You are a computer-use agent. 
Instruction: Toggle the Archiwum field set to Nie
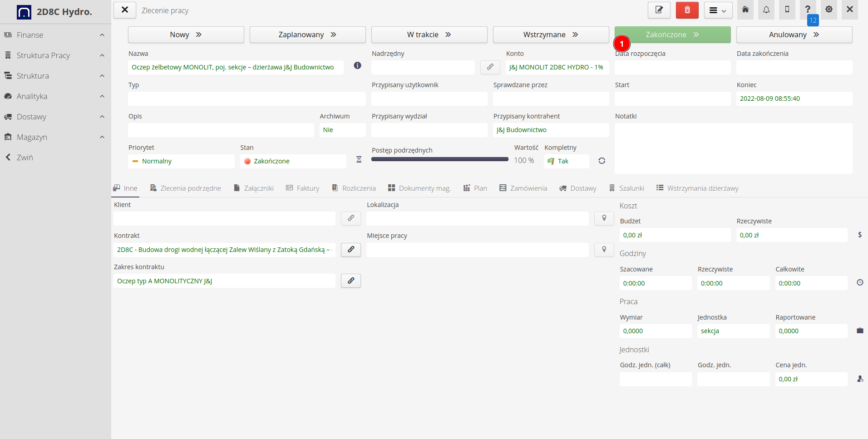pyautogui.click(x=342, y=130)
